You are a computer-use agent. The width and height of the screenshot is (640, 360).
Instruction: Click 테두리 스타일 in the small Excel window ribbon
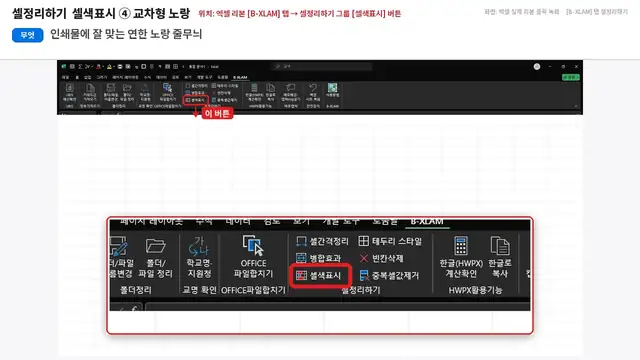coord(225,86)
